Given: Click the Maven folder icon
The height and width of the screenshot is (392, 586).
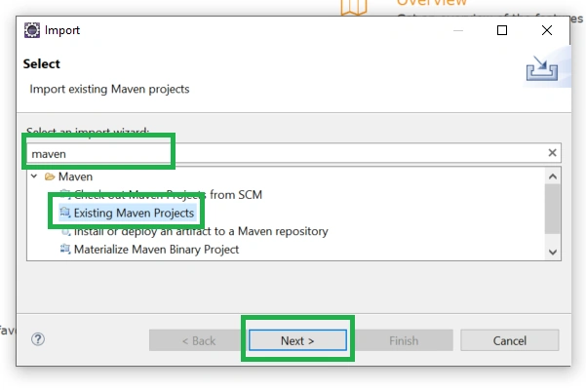Looking at the screenshot, I should click(50, 176).
